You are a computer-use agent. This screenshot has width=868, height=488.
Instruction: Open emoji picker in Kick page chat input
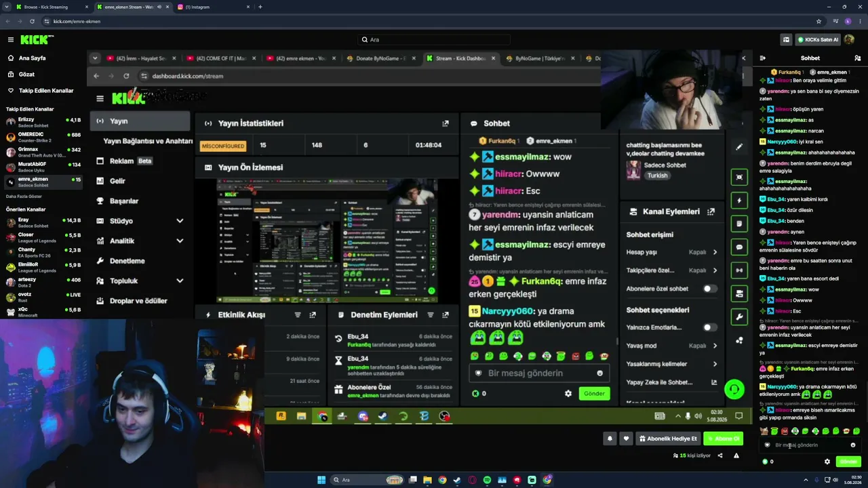pyautogui.click(x=853, y=445)
